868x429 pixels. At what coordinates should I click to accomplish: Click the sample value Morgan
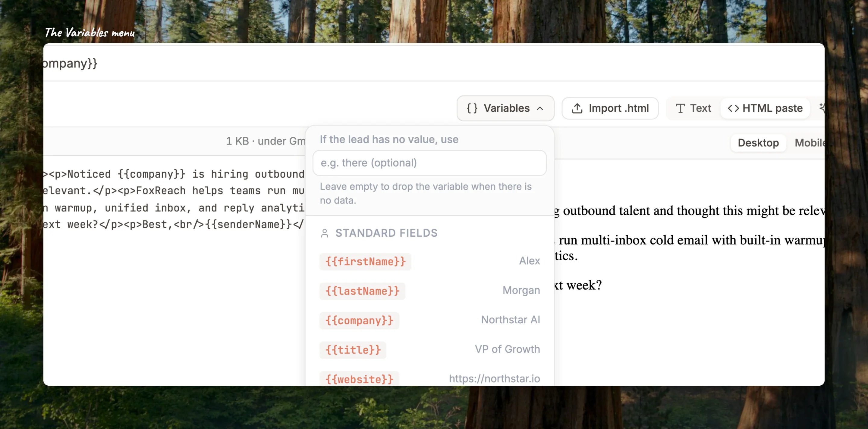(521, 291)
